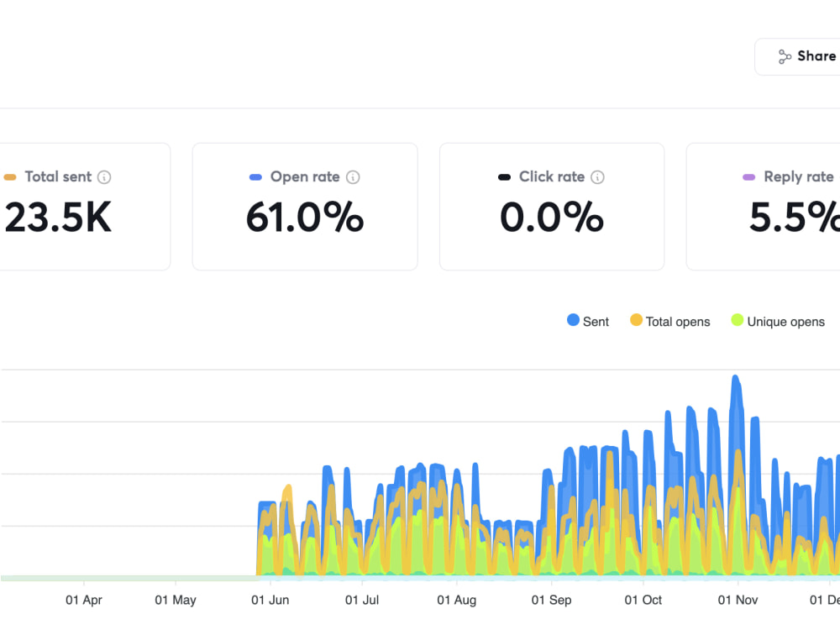Image resolution: width=840 pixels, height=630 pixels.
Task: Click the green Unique opens legend dot
Action: coord(738,320)
